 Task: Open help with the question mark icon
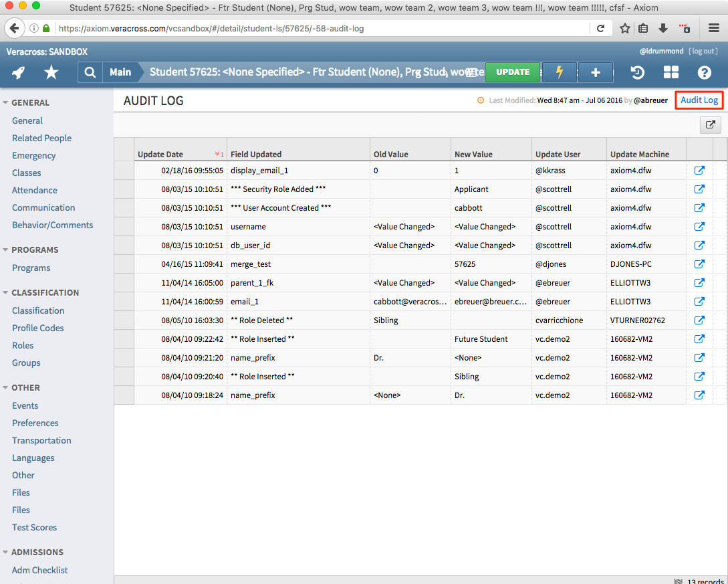704,72
